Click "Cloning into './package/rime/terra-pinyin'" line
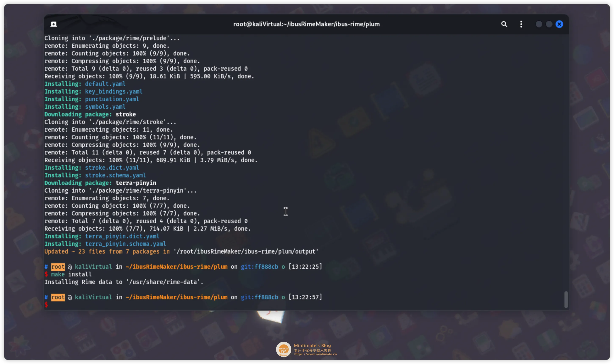The width and height of the screenshot is (614, 364). coord(120,190)
